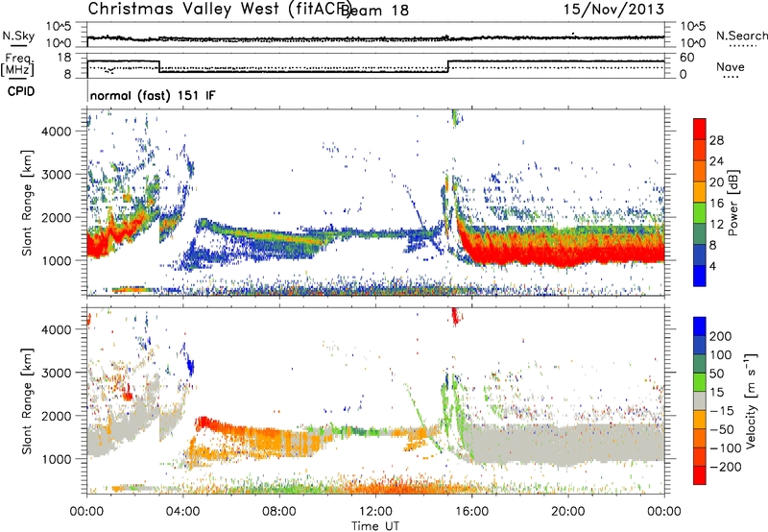The image size is (768, 532).
Task: Click the 12 value on Power colorbar
Action: (716, 225)
